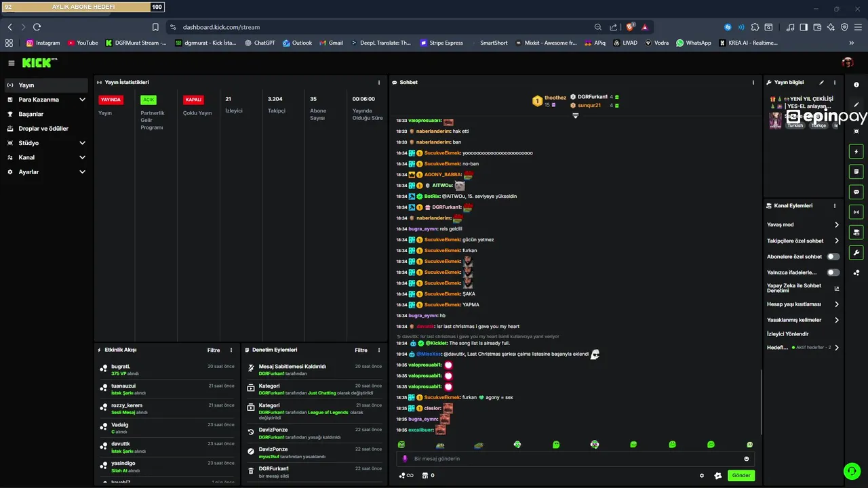868x488 pixels.
Task: Toggle Yalnızca ifadelerle switch
Action: (833, 272)
